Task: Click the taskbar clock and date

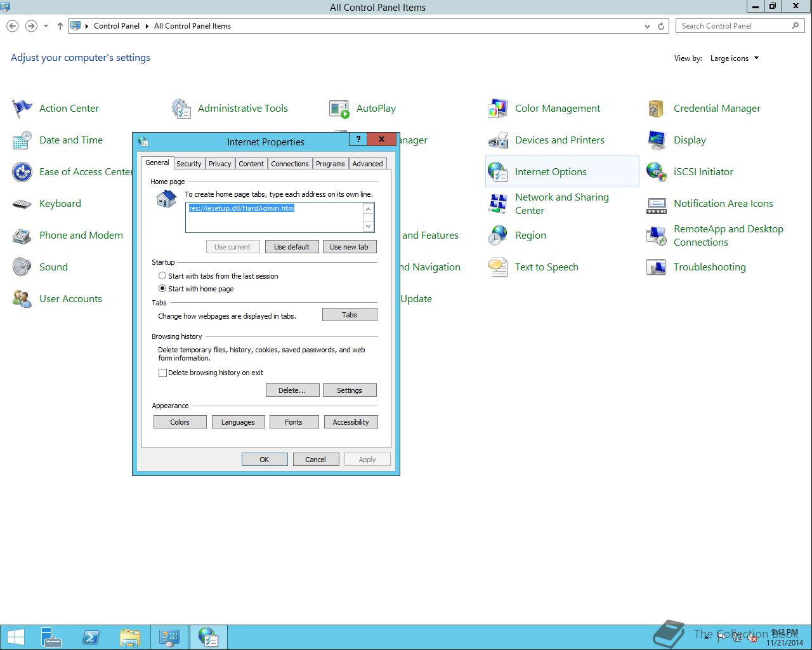Action: (x=784, y=638)
